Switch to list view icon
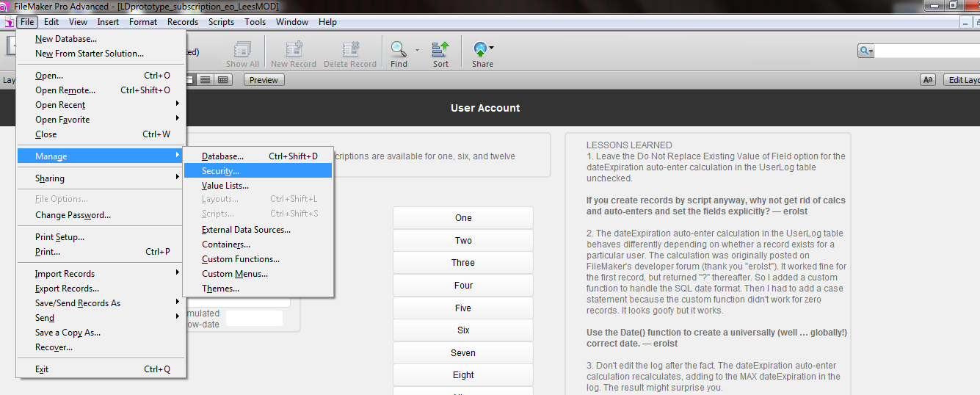This screenshot has width=980, height=395. [206, 80]
